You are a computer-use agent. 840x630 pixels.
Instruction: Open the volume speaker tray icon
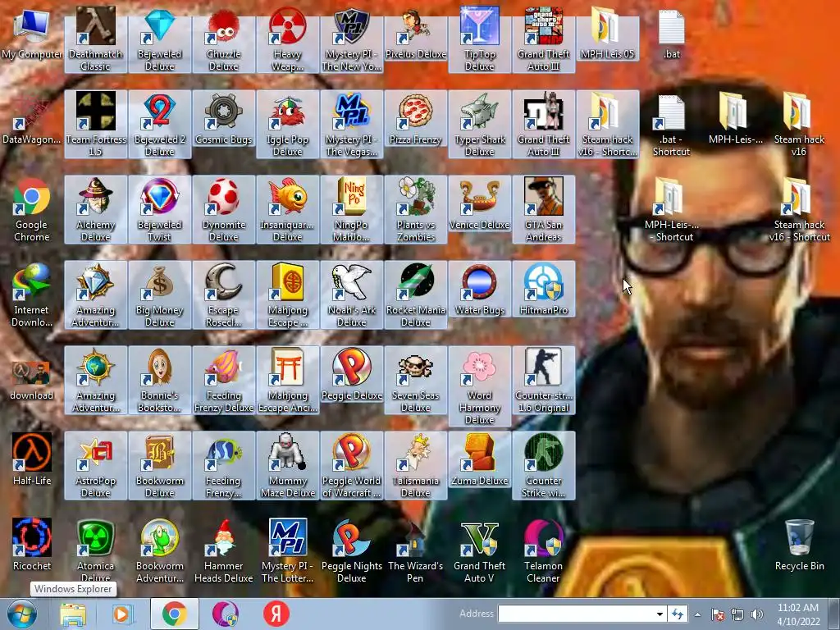[756, 614]
